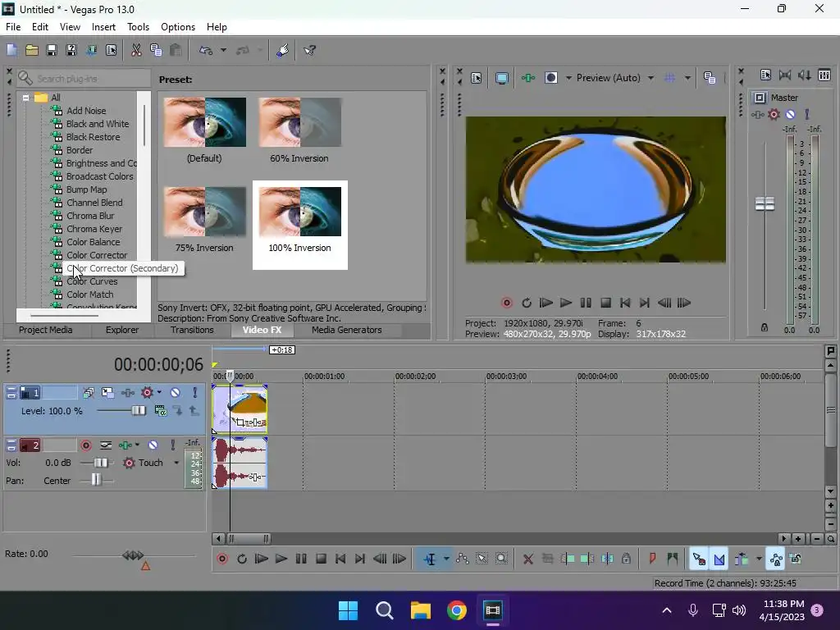Screen dimensions: 840x630
Task: Choose the 75% Inversion preset
Action: coord(204,220)
